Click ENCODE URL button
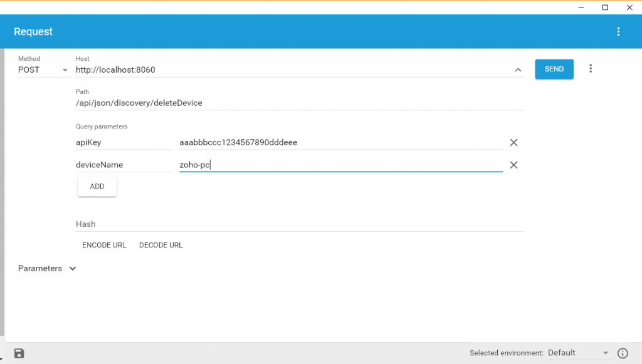This screenshot has width=642, height=364. [x=104, y=245]
